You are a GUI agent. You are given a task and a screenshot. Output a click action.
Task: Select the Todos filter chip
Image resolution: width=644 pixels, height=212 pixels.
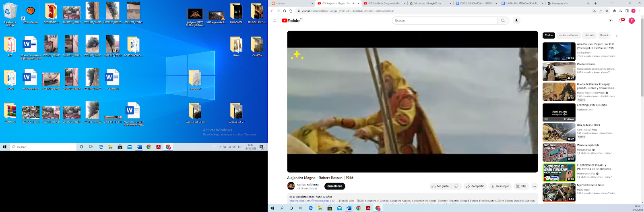point(549,35)
